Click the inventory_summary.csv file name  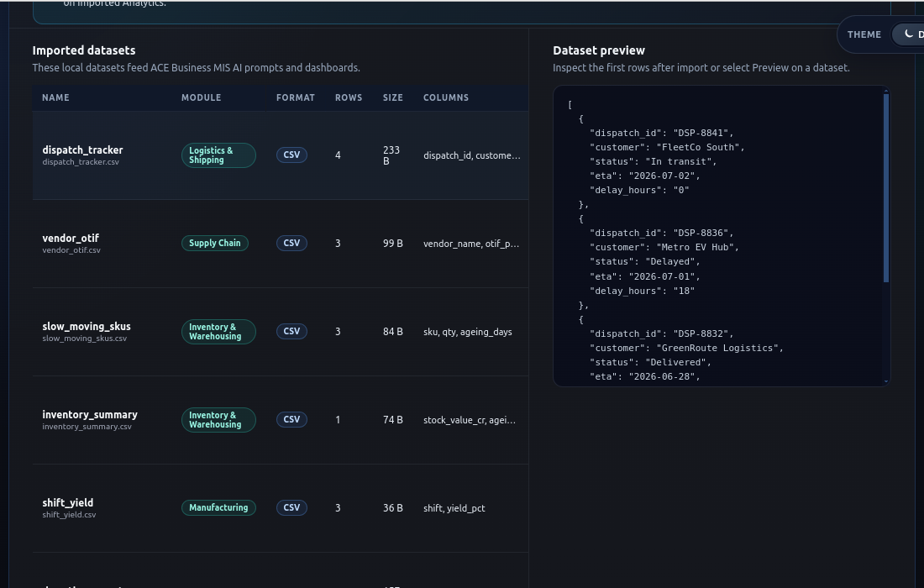point(87,427)
